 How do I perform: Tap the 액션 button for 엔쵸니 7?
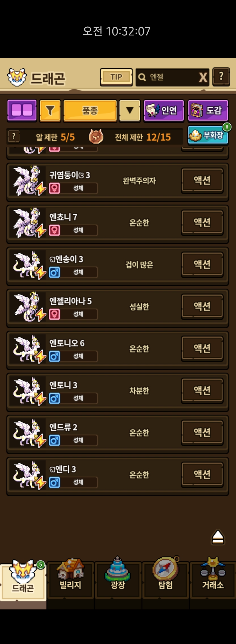pos(202,222)
